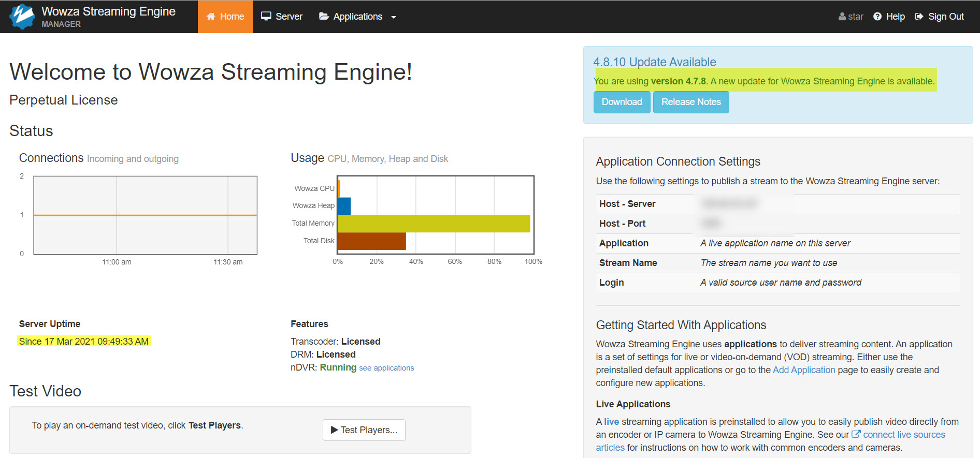Open the Release Notes button
The height and width of the screenshot is (458, 980).
[691, 102]
